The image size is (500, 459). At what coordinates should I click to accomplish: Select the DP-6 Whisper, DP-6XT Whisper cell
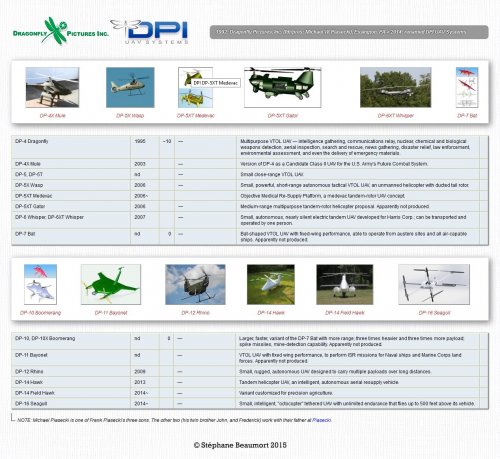71,220
